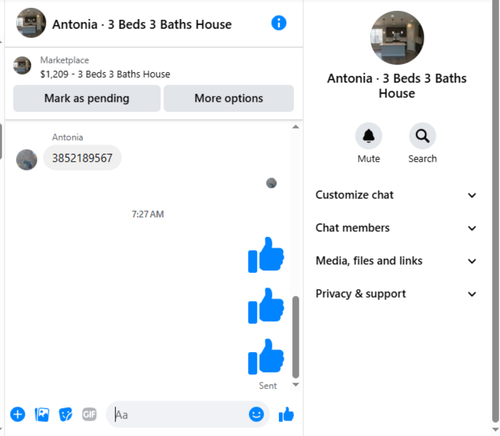500x436 pixels.
Task: Click the seen-by avatar below the message
Action: [x=271, y=183]
